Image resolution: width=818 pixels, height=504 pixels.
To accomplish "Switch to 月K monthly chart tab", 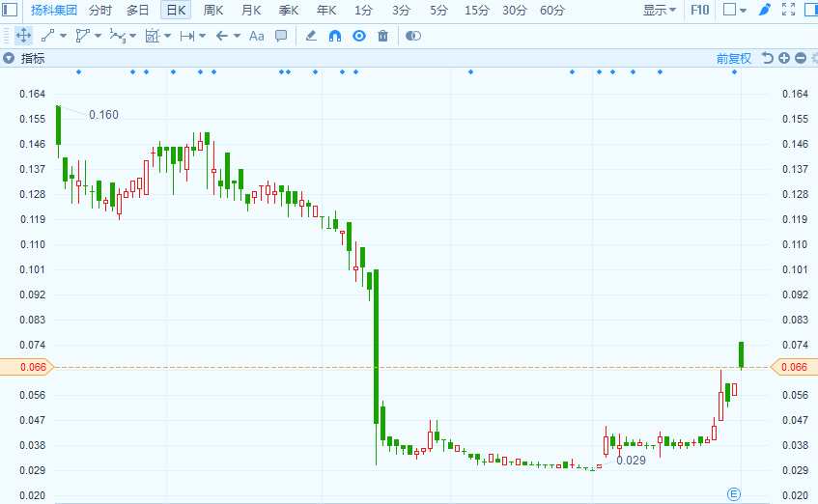I will coord(251,10).
